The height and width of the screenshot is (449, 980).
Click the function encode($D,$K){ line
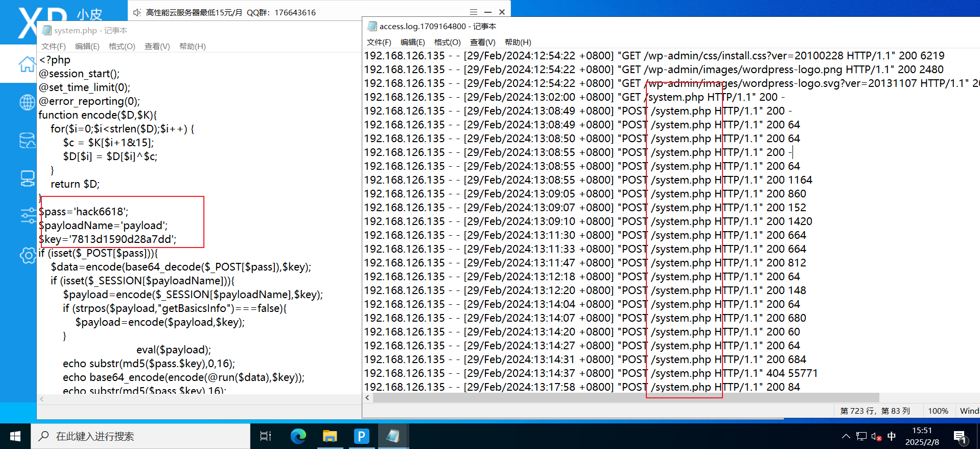[98, 115]
